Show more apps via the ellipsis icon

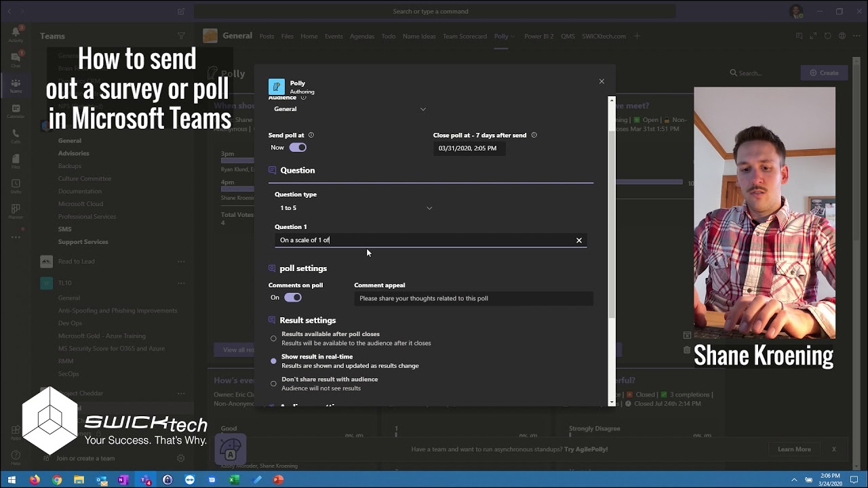(16, 237)
